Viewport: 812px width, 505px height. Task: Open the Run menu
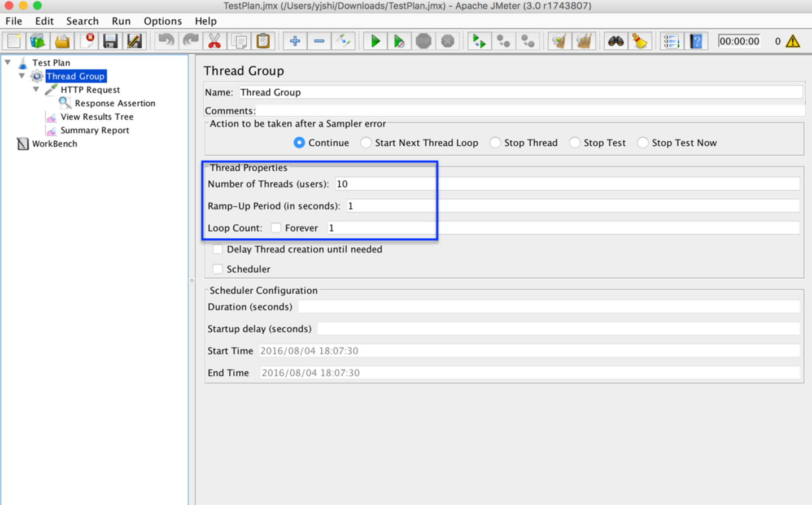[121, 21]
